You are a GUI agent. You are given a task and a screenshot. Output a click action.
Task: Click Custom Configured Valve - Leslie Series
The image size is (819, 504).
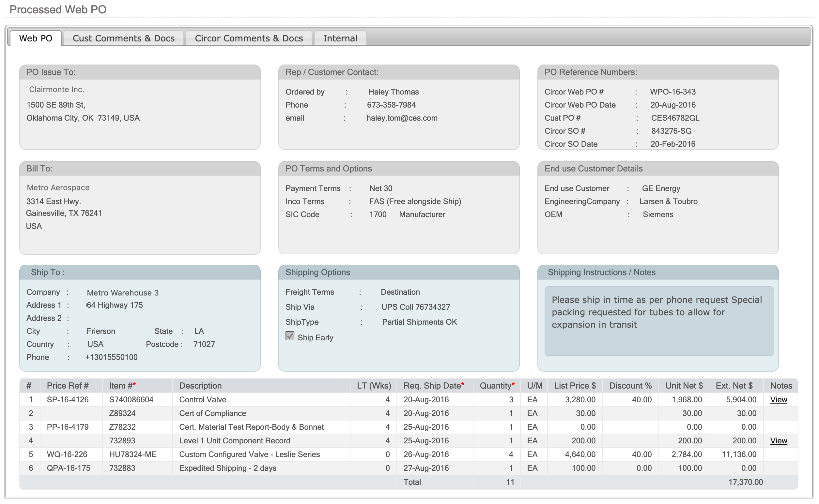[x=250, y=454]
